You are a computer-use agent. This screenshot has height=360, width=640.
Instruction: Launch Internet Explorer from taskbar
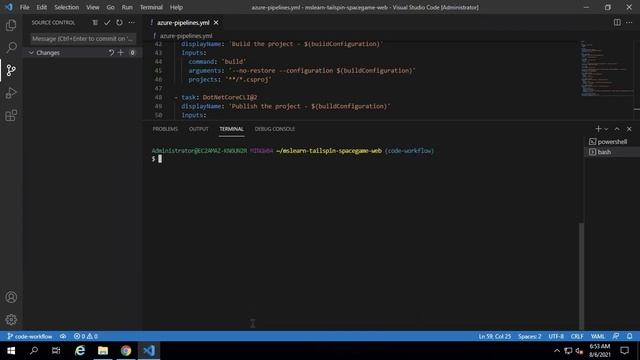pos(80,351)
